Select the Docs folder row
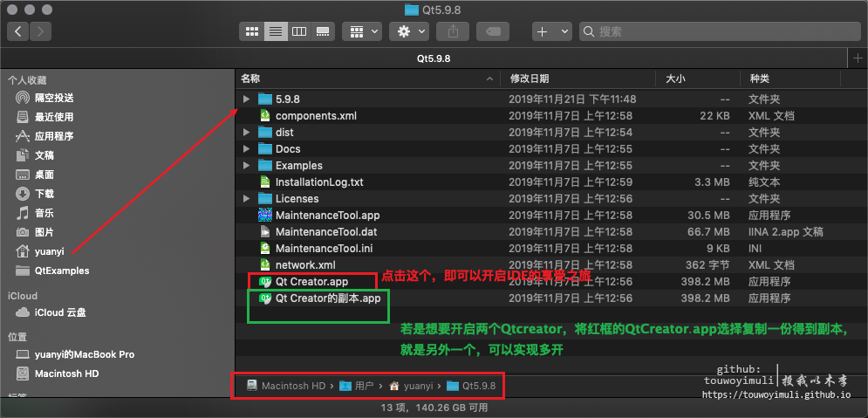This screenshot has width=868, height=418. (551, 149)
